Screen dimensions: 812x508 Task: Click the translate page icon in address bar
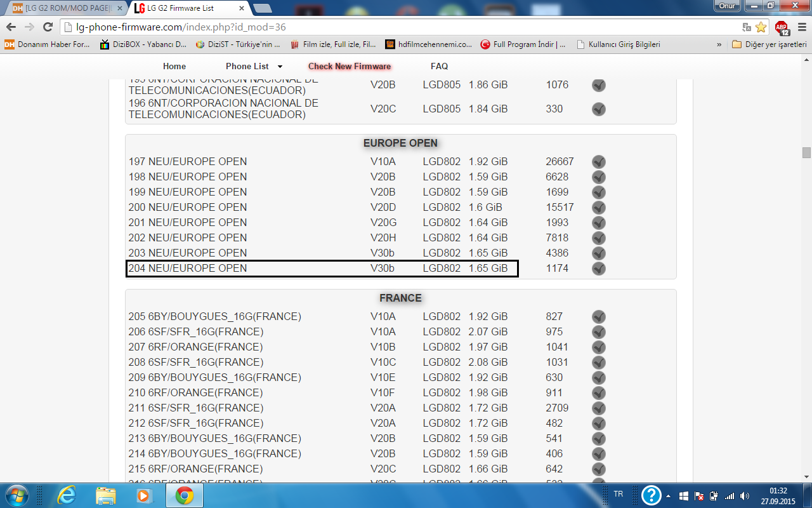[x=747, y=27]
